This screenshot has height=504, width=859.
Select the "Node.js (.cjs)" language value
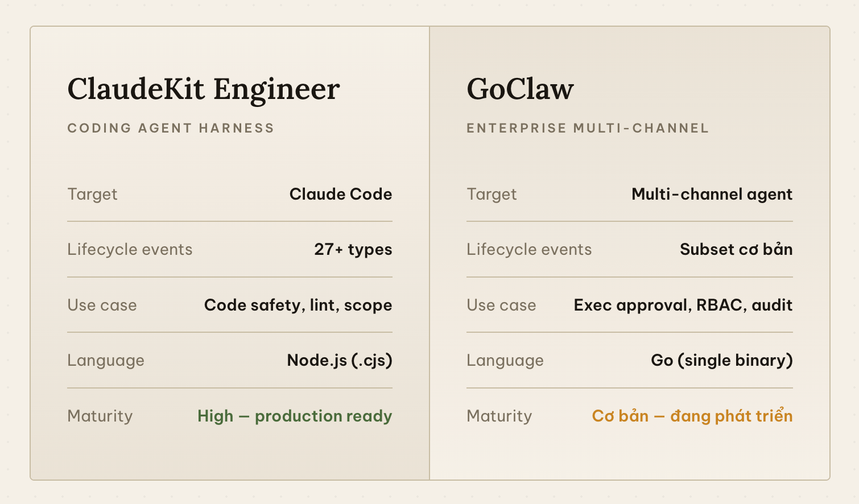(340, 361)
